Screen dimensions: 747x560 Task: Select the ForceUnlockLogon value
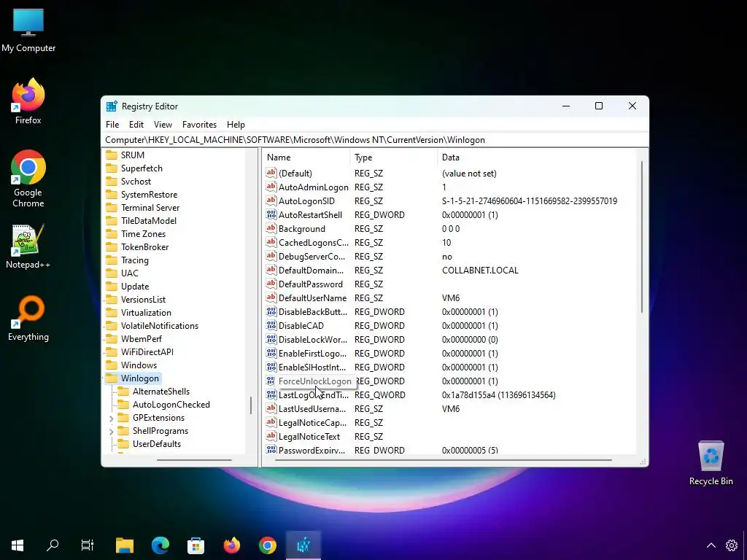315,381
